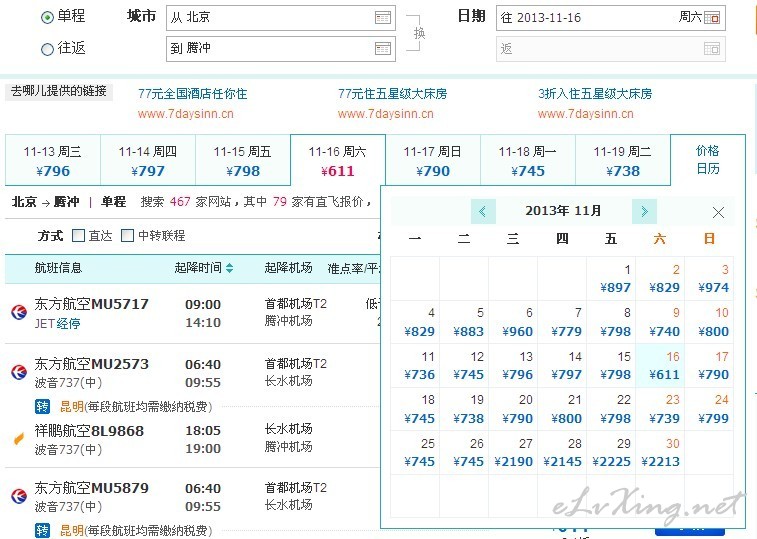Pick November 11 priced ¥736
Viewport: 757px width, 539px height.
pos(415,366)
